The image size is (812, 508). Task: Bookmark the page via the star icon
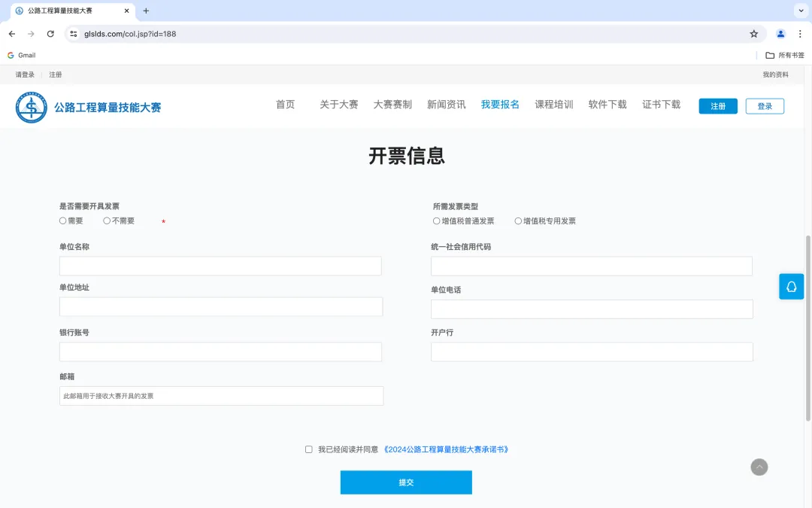(x=753, y=33)
